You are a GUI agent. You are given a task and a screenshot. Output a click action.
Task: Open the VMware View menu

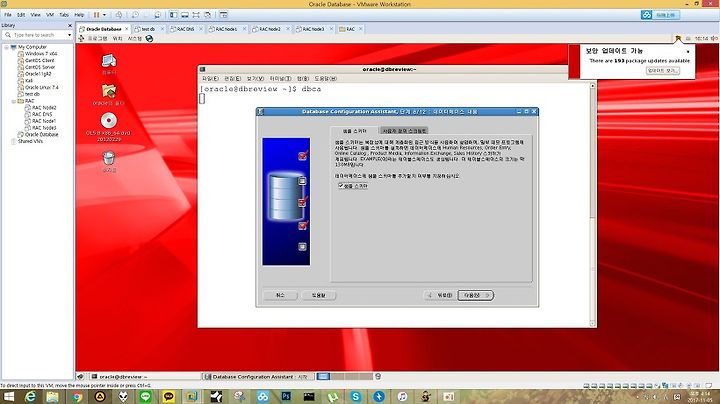[35, 15]
